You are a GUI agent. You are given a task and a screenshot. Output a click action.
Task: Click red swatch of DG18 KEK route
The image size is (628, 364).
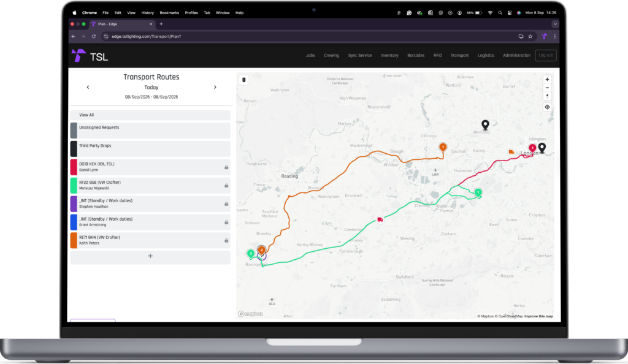(74, 167)
